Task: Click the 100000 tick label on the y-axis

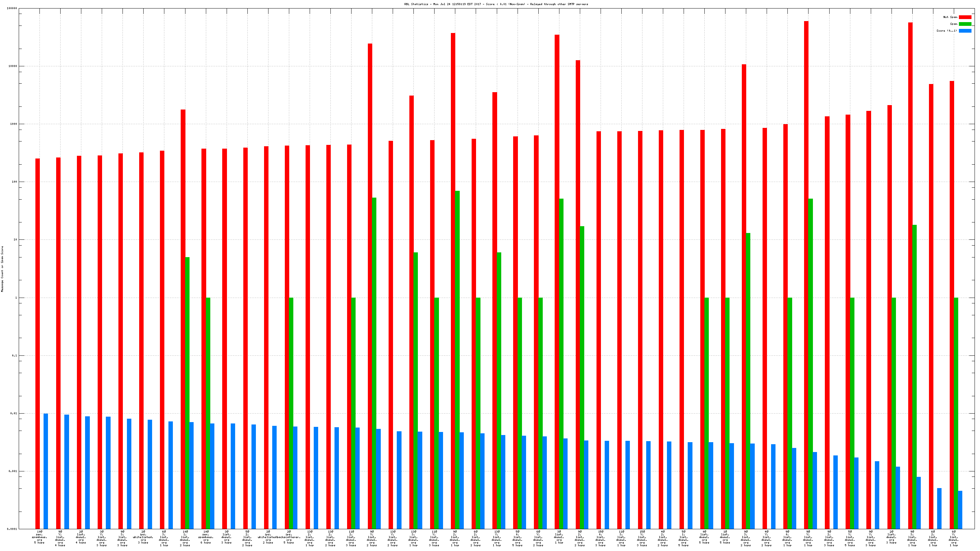Action: coord(12,9)
